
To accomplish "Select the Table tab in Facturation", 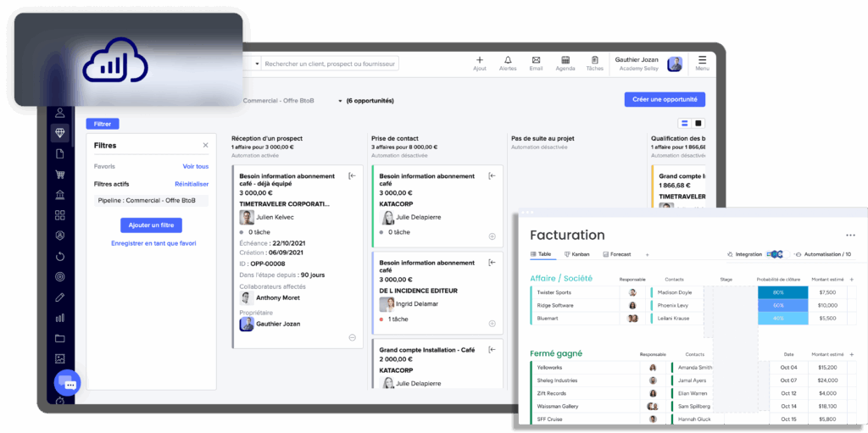I will pos(542,254).
